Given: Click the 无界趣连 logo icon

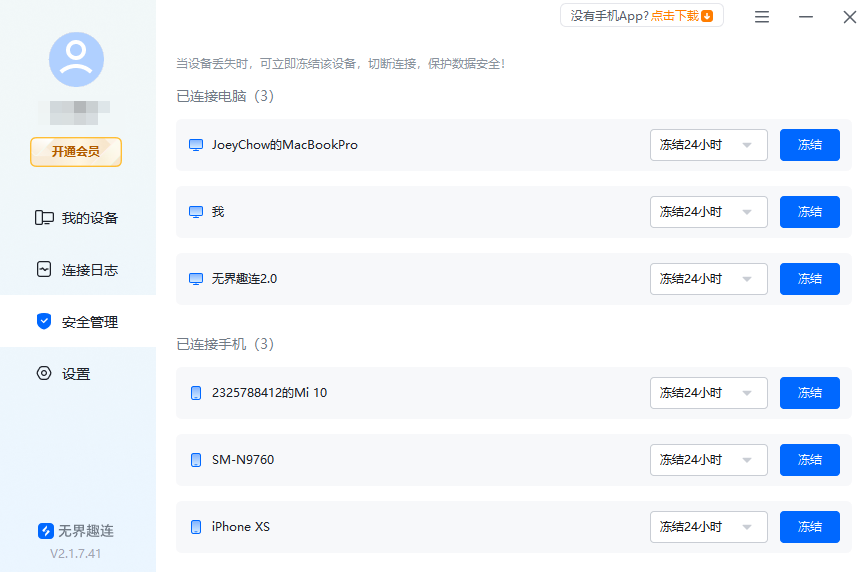Looking at the screenshot, I should (46, 531).
